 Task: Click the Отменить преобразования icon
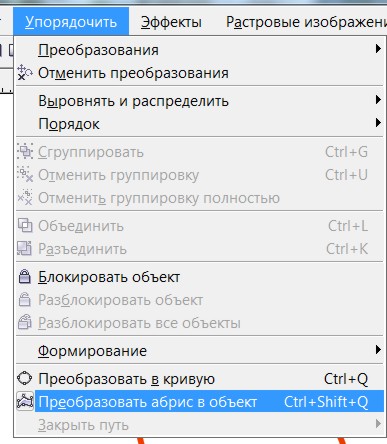[25, 73]
